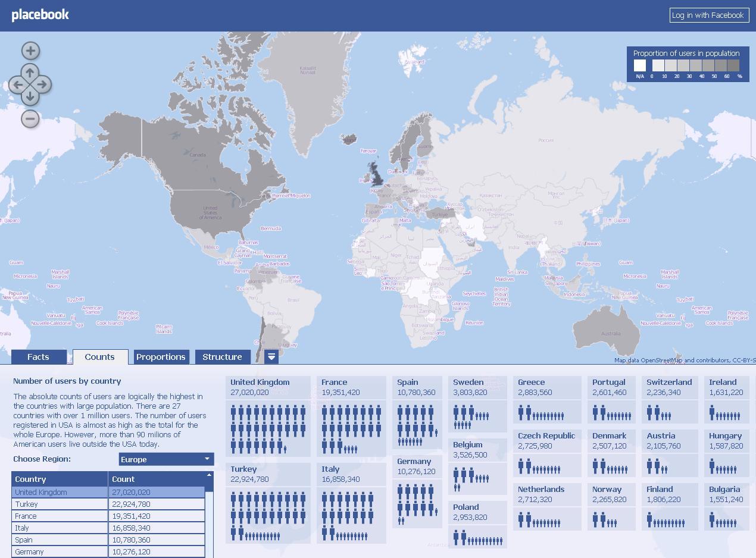Click the N/A white legend swatch
The height and width of the screenshot is (558, 756).
click(640, 65)
